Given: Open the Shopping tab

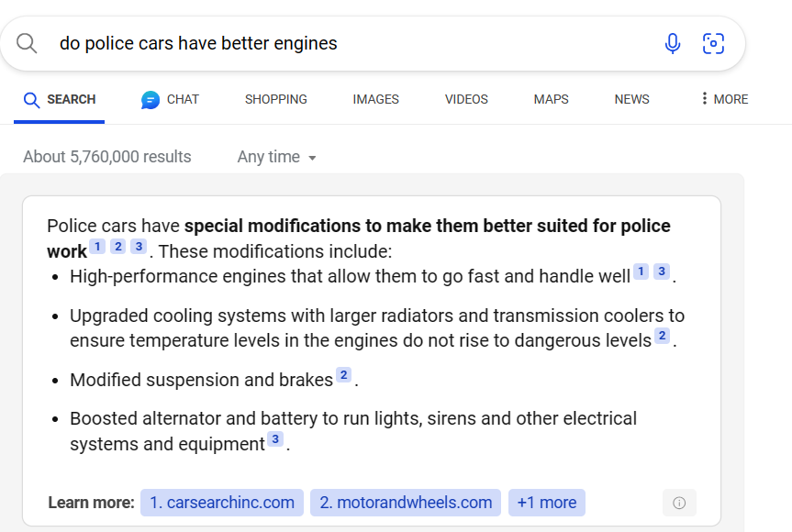Looking at the screenshot, I should [275, 99].
